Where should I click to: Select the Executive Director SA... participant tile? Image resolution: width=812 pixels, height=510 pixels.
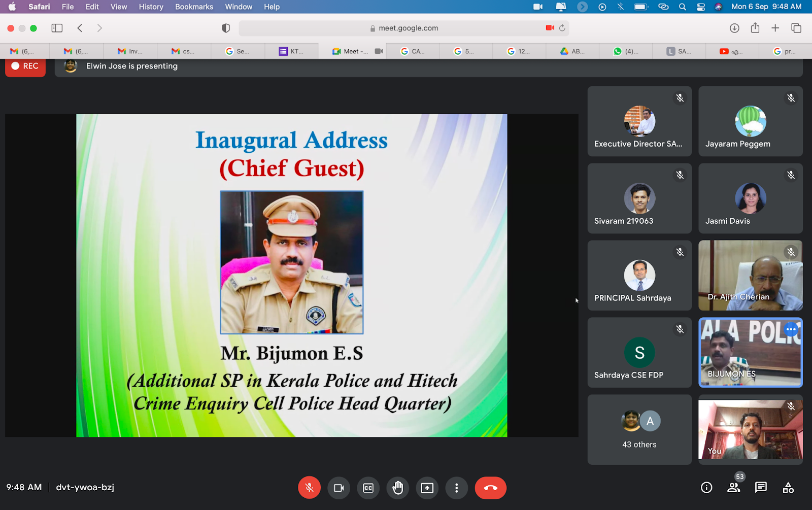pyautogui.click(x=639, y=121)
